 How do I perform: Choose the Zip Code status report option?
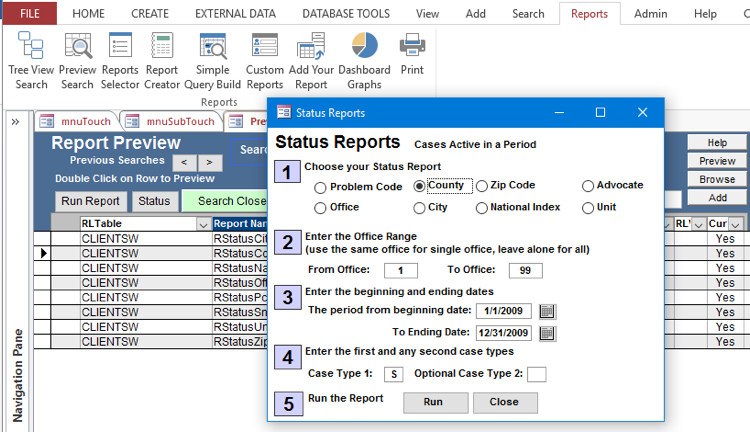point(482,186)
